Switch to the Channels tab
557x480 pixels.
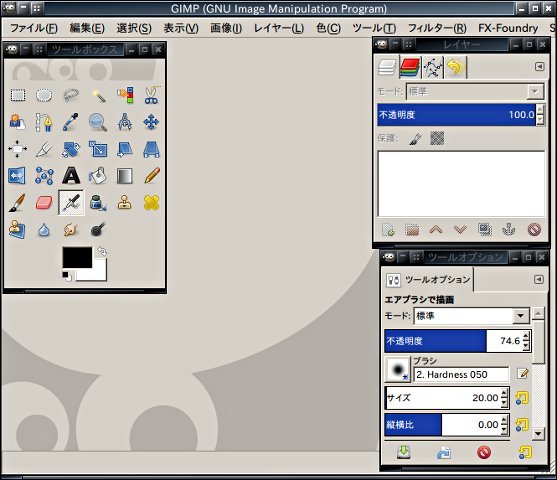click(410, 67)
